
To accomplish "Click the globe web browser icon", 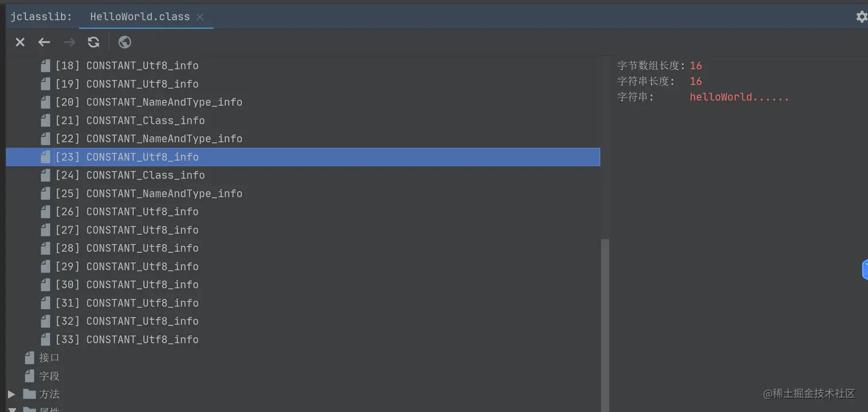I will (125, 42).
